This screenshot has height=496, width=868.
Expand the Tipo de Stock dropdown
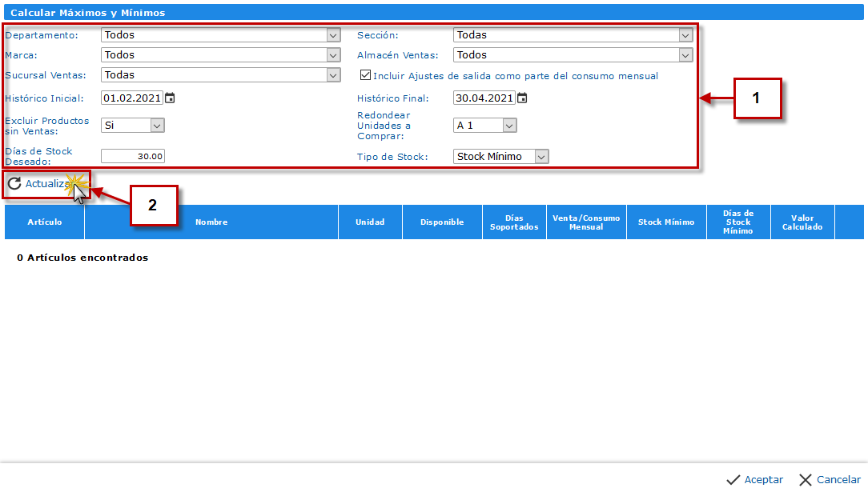[541, 157]
